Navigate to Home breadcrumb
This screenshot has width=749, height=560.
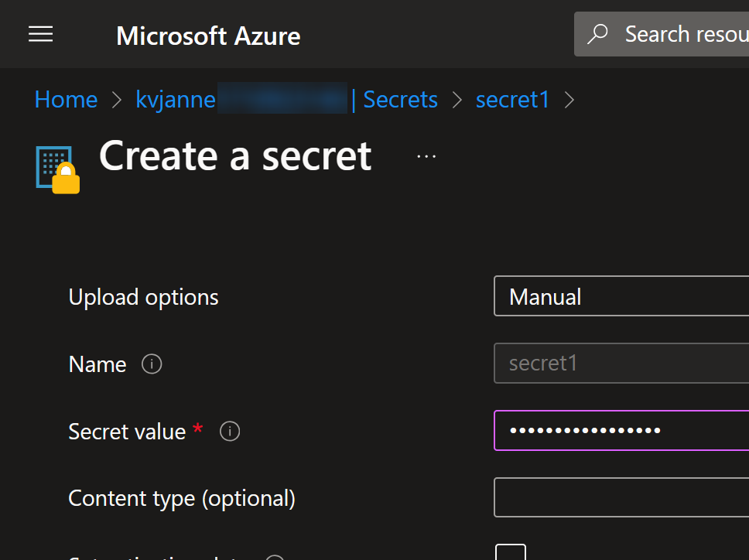pyautogui.click(x=66, y=99)
